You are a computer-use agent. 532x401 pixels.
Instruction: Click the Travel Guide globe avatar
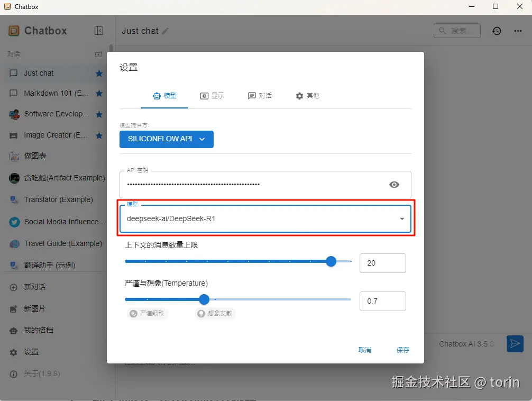pos(14,244)
